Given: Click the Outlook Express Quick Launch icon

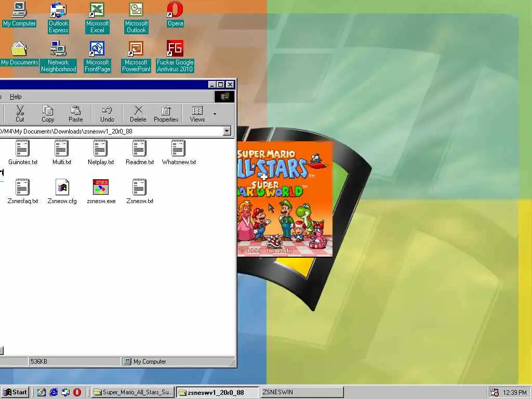Looking at the screenshot, I should 65,392.
